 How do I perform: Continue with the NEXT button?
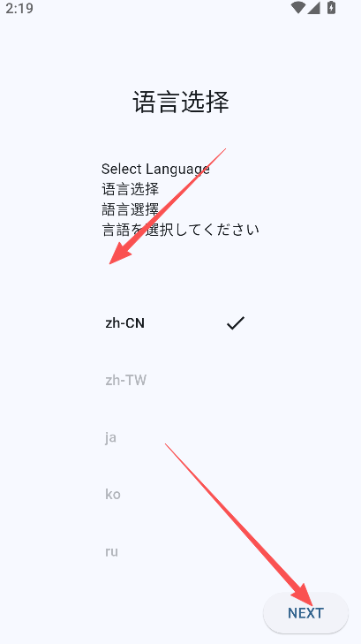305,613
